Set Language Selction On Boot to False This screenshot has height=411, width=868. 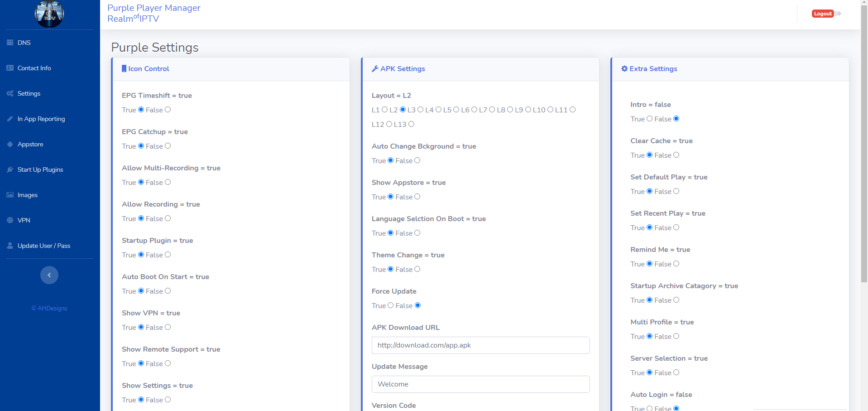(x=417, y=233)
